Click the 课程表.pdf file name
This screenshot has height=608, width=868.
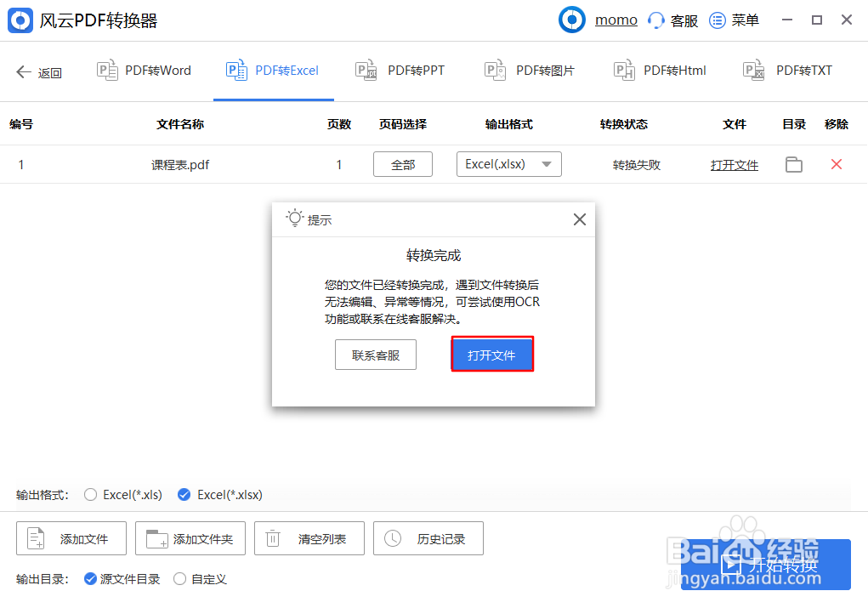coord(180,165)
